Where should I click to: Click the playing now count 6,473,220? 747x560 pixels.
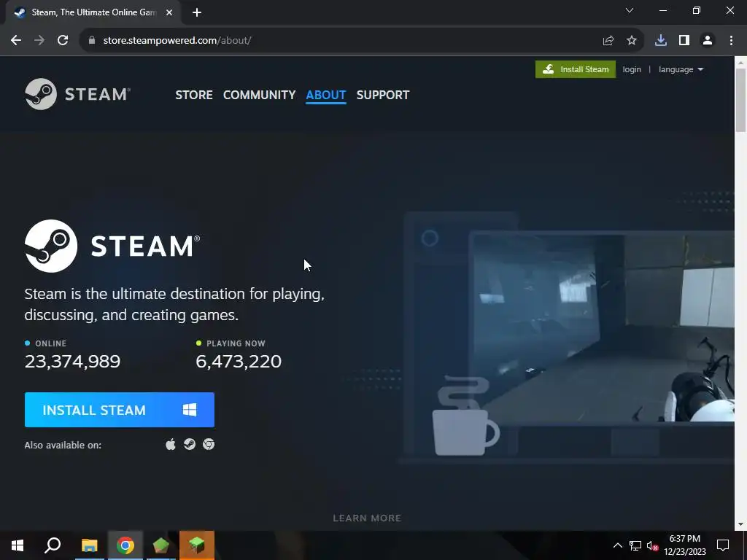pyautogui.click(x=239, y=362)
